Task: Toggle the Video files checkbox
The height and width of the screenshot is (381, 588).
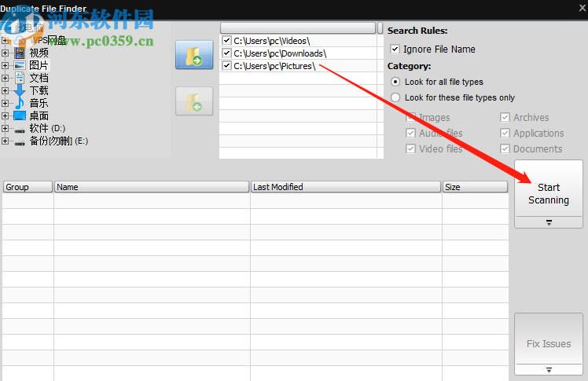Action: tap(410, 148)
